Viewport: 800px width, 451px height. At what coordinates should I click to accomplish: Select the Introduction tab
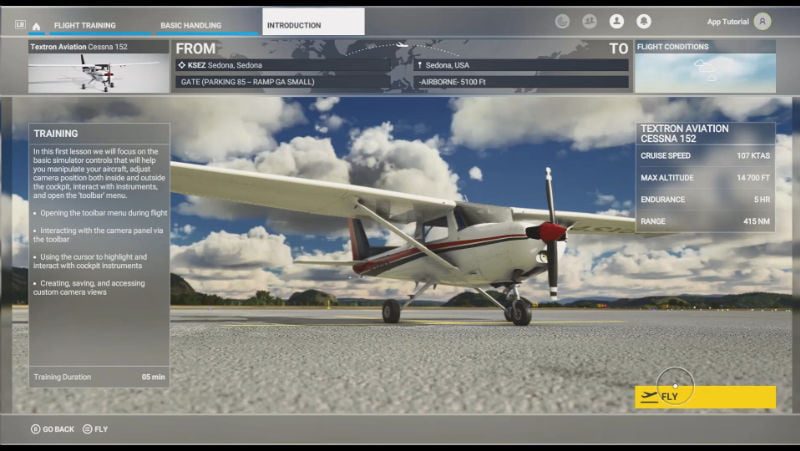(x=313, y=21)
